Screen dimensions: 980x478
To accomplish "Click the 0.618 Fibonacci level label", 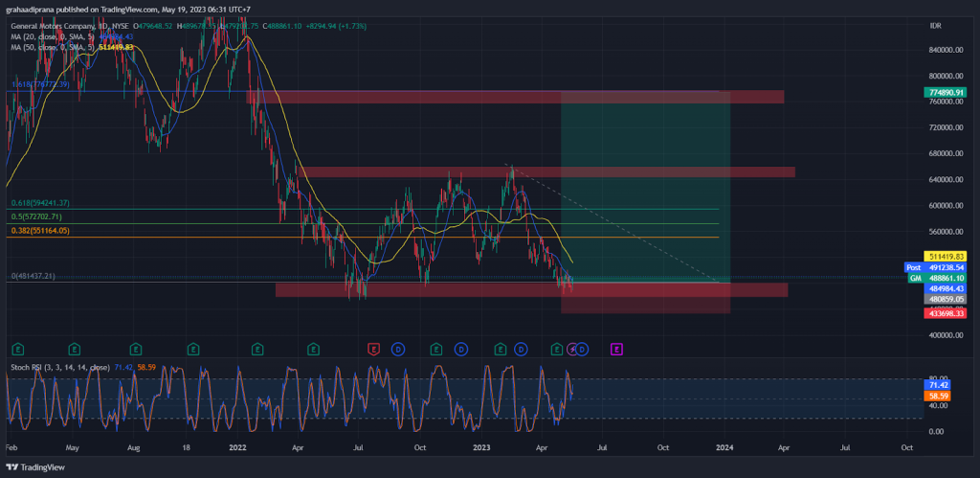I will coord(40,203).
